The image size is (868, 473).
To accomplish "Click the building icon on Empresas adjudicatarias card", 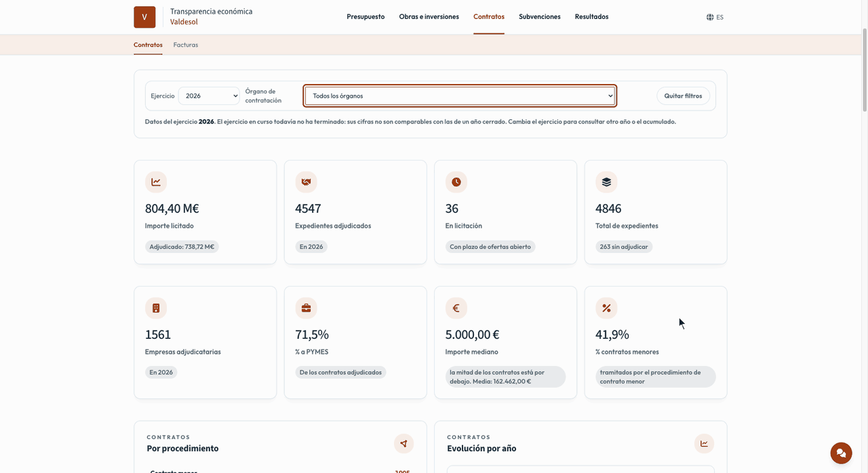I will click(x=156, y=308).
